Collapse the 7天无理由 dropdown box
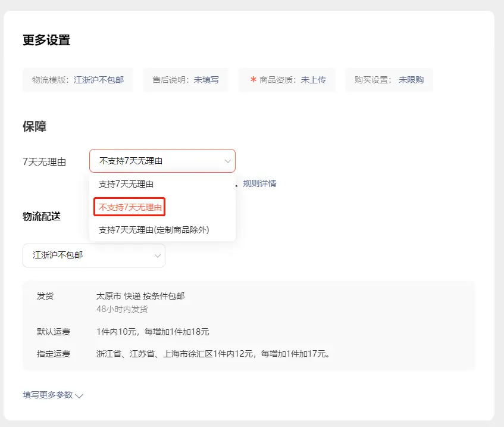This screenshot has height=427, width=504. 162,161
